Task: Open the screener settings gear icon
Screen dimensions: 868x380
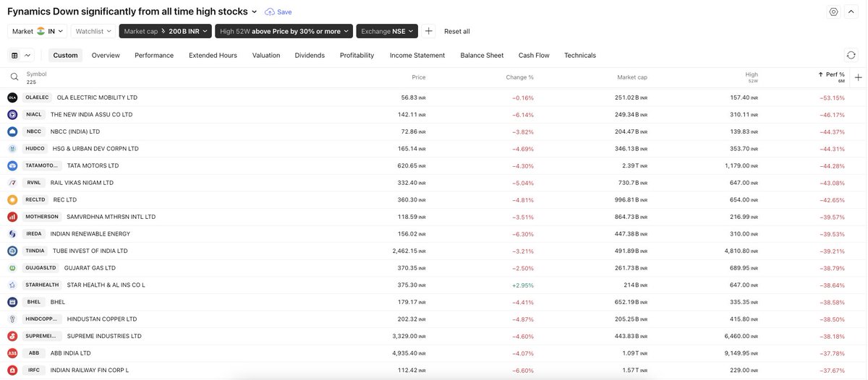Action: click(833, 12)
